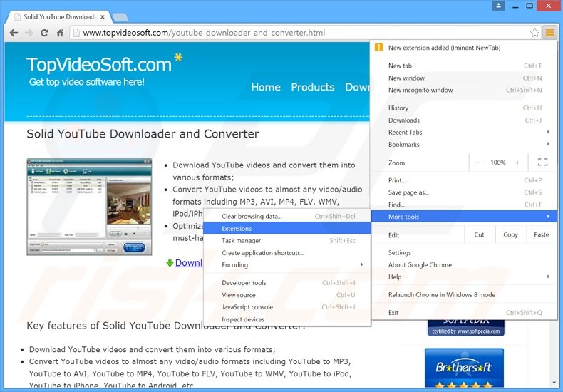
Task: Click the Products navigation link
Action: click(313, 87)
